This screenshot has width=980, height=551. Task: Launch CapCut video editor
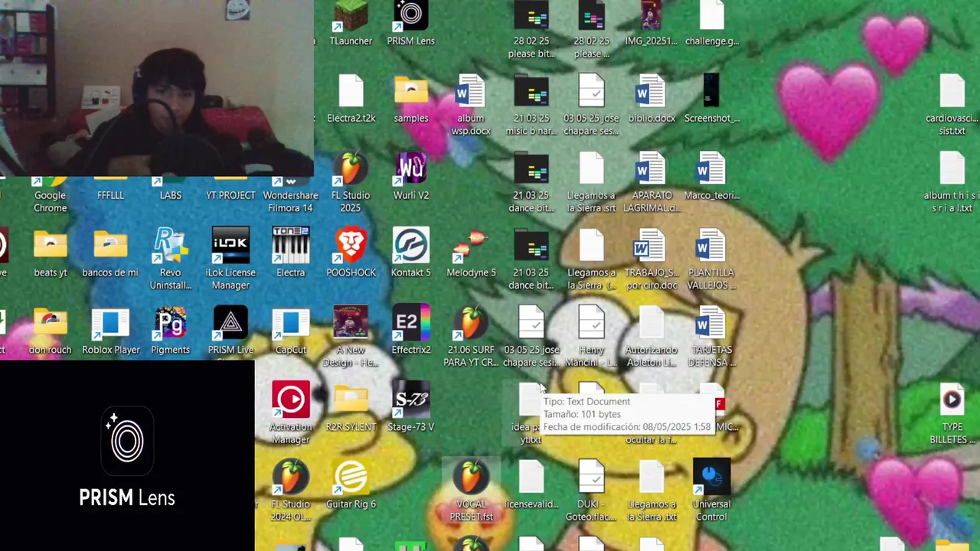point(291,331)
